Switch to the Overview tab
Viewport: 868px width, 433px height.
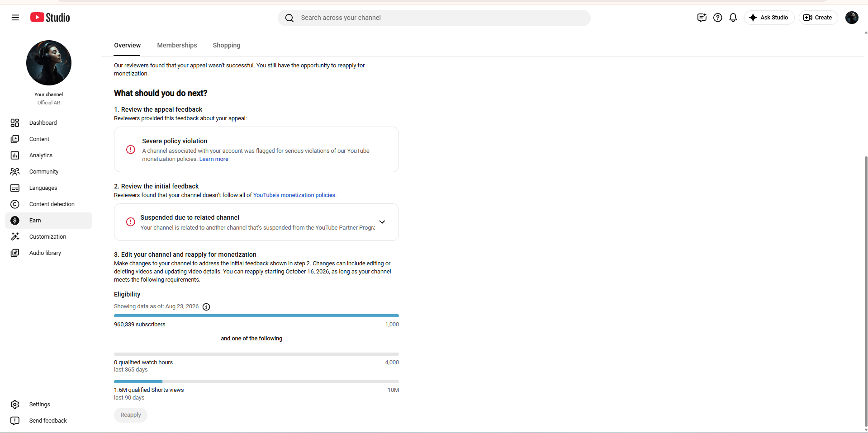127,45
